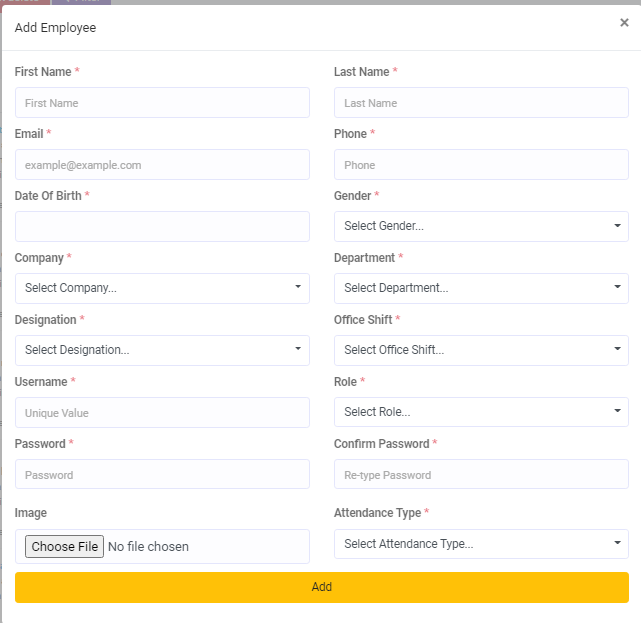Click the Last Name input field
641x623 pixels.
pos(481,103)
